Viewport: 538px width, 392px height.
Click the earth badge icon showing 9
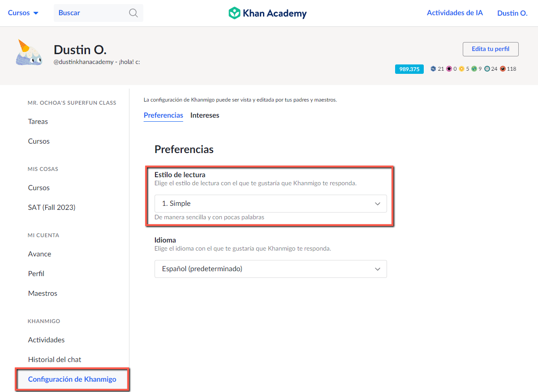point(474,69)
